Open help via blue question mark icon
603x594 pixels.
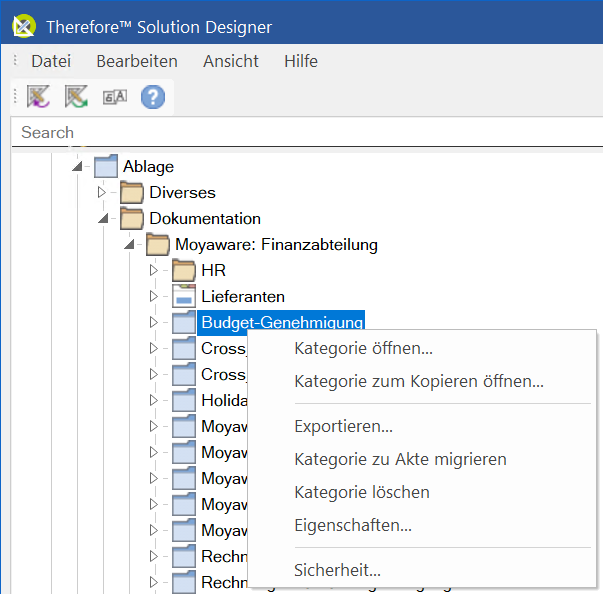153,97
